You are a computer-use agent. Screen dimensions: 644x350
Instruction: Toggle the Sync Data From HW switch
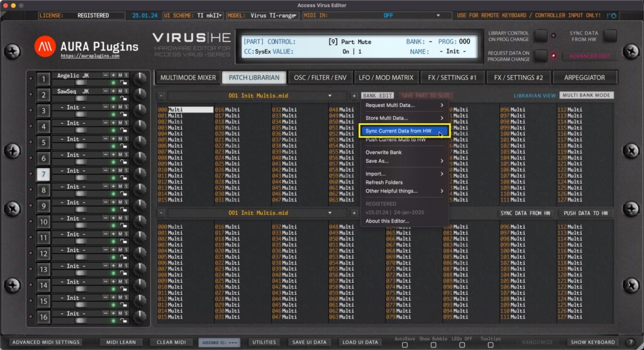click(610, 36)
